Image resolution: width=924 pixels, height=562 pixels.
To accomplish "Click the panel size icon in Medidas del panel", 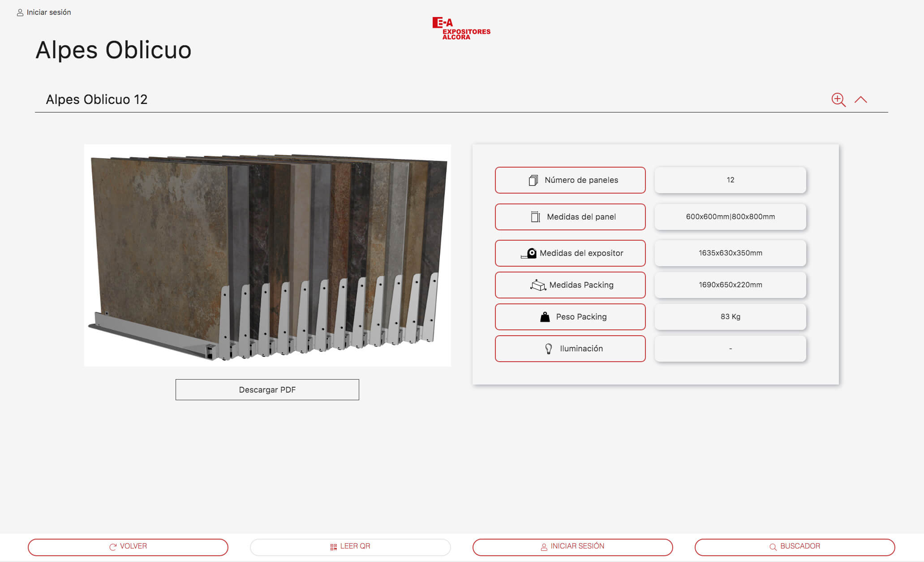I will [x=535, y=217].
